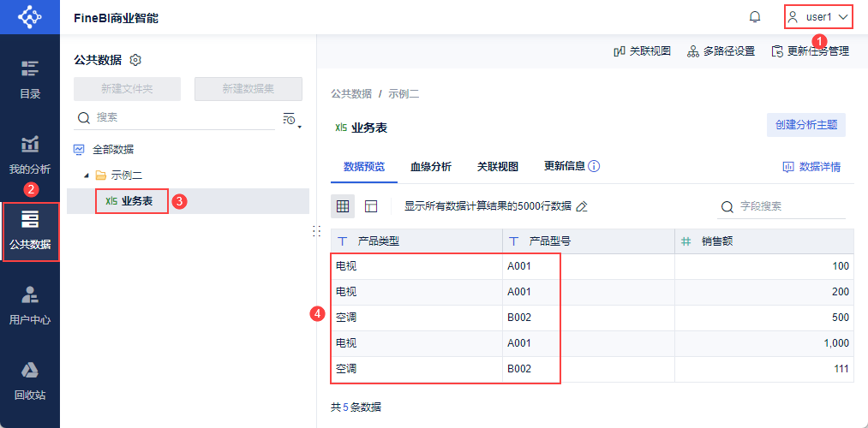This screenshot has height=428, width=868.
Task: Click the notification bell icon
Action: [x=755, y=17]
